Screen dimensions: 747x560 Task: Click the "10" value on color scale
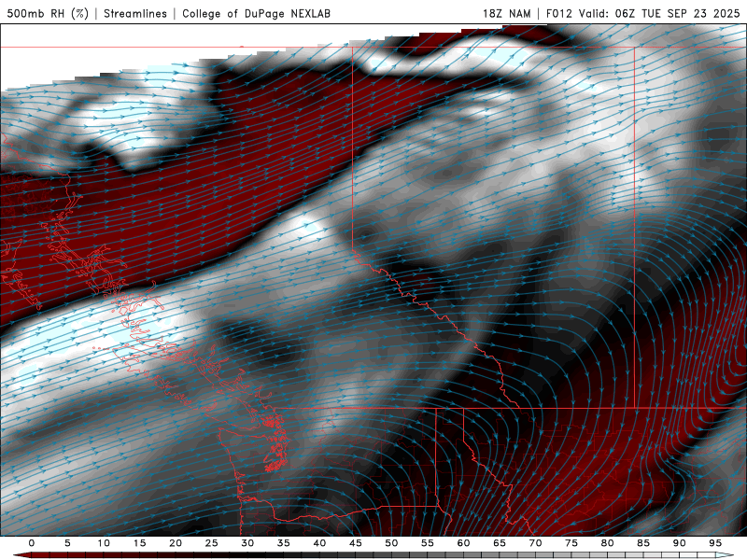104,543
